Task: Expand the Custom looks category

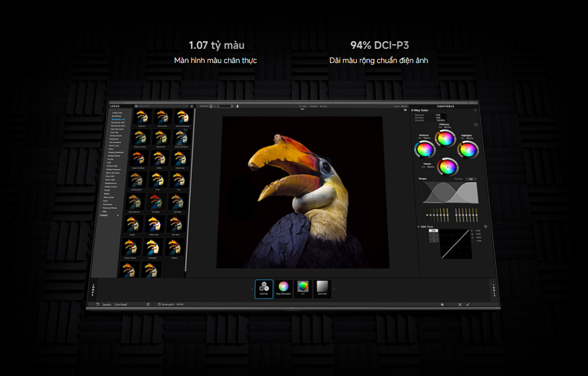Action: tap(105, 215)
